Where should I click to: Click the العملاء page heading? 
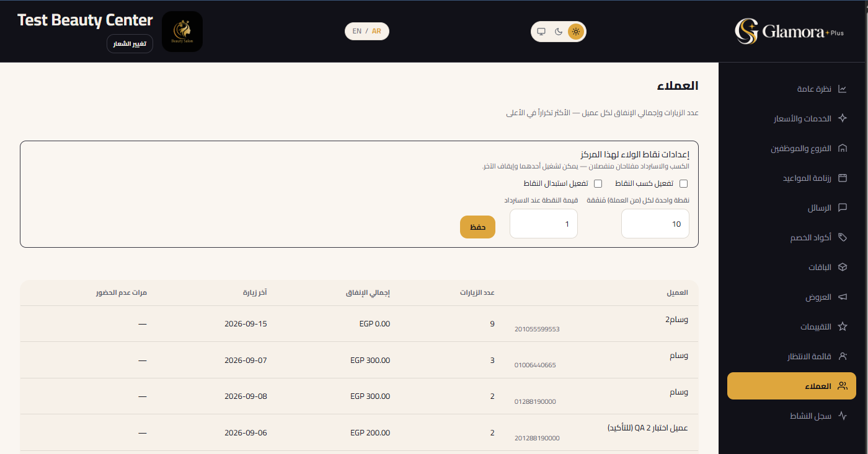678,86
